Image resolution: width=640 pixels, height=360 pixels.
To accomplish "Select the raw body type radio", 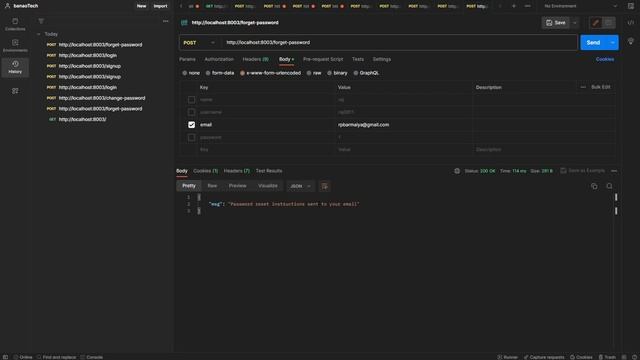I will [309, 73].
